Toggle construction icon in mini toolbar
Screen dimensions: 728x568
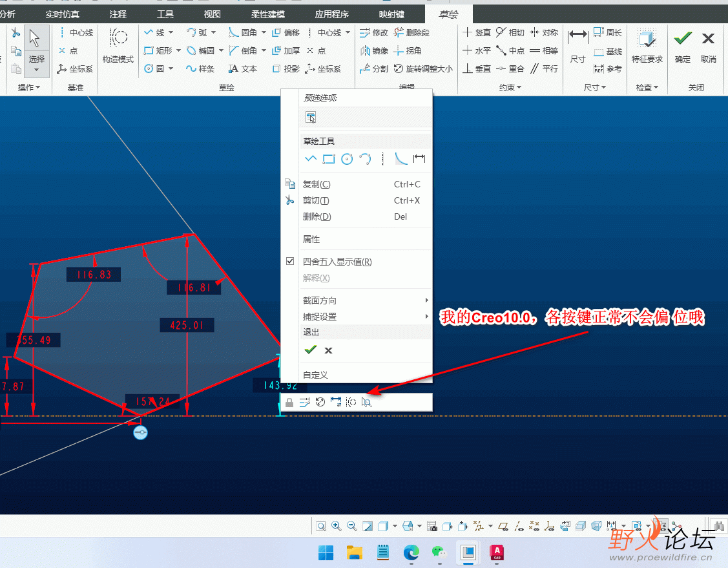[x=351, y=402]
